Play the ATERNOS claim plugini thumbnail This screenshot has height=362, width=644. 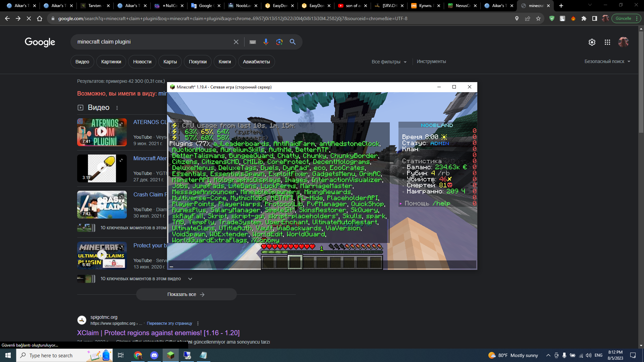[x=102, y=132]
